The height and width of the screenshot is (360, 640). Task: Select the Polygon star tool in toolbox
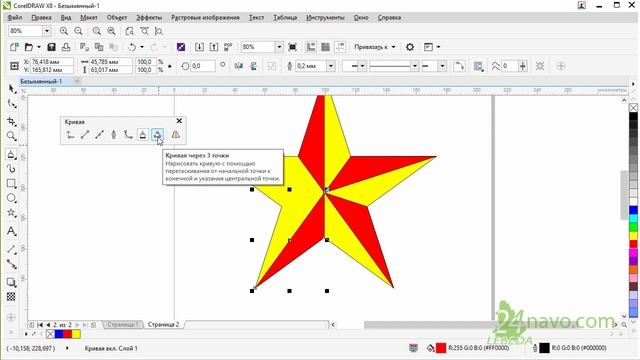[11, 213]
